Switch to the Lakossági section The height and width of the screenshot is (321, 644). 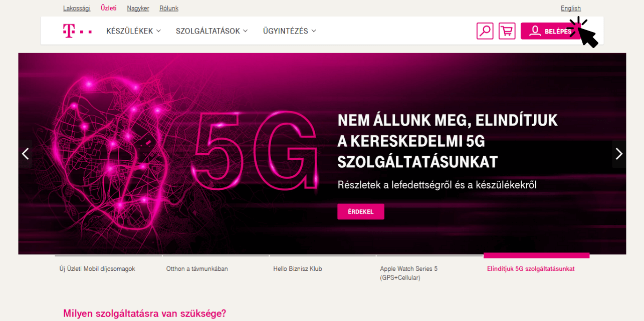77,8
